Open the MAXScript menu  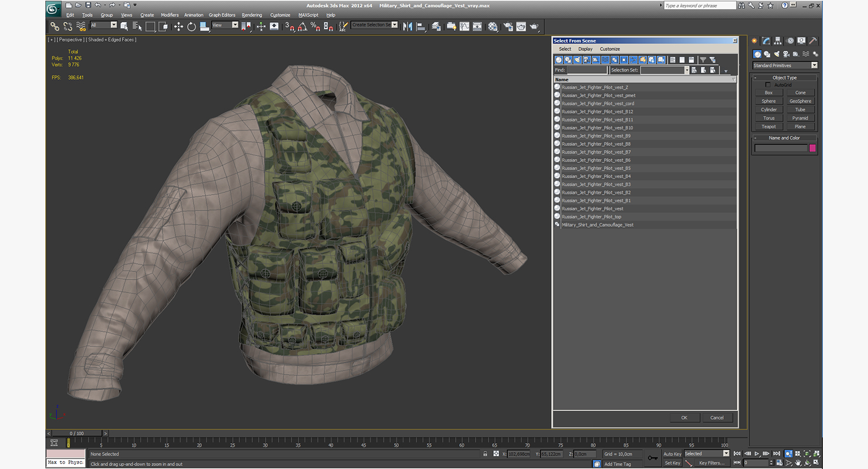(308, 15)
